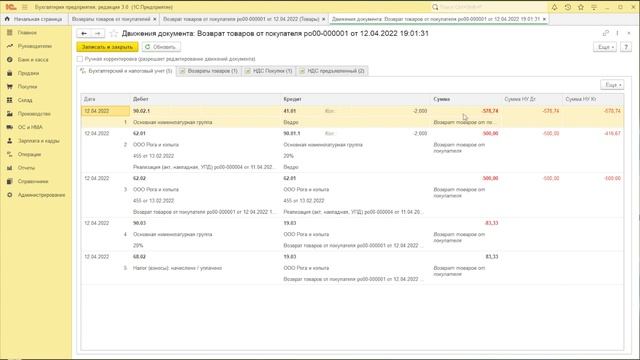This screenshot has width=640, height=360.
Task: Select Ведро subconto in first row
Action: 291,122
